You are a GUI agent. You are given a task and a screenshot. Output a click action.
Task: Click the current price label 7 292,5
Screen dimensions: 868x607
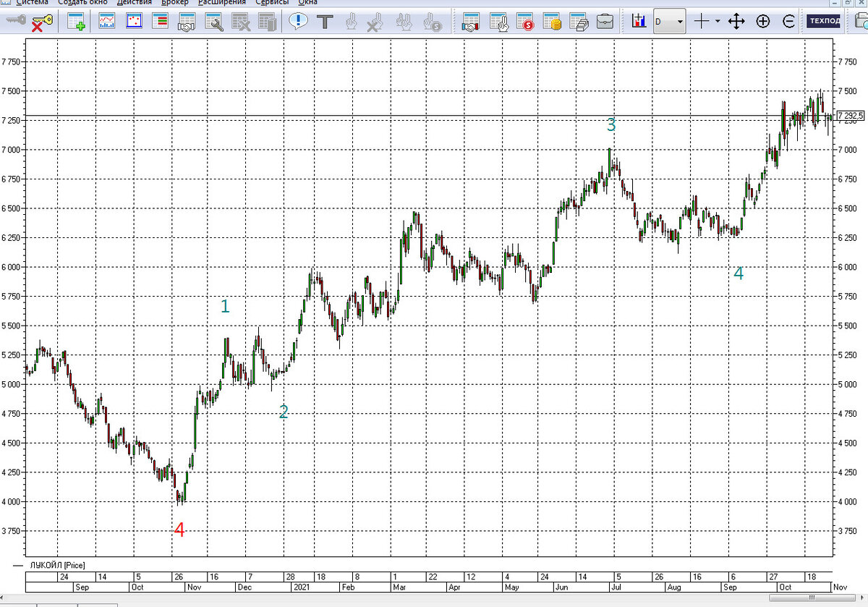(850, 115)
